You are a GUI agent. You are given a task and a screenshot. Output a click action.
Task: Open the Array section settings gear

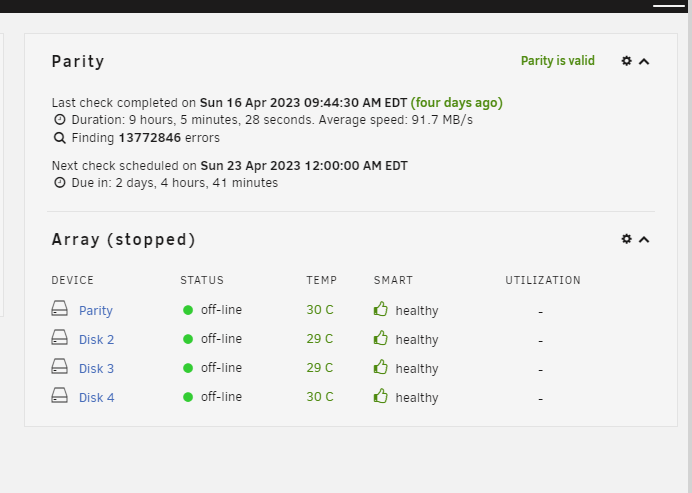click(x=626, y=239)
